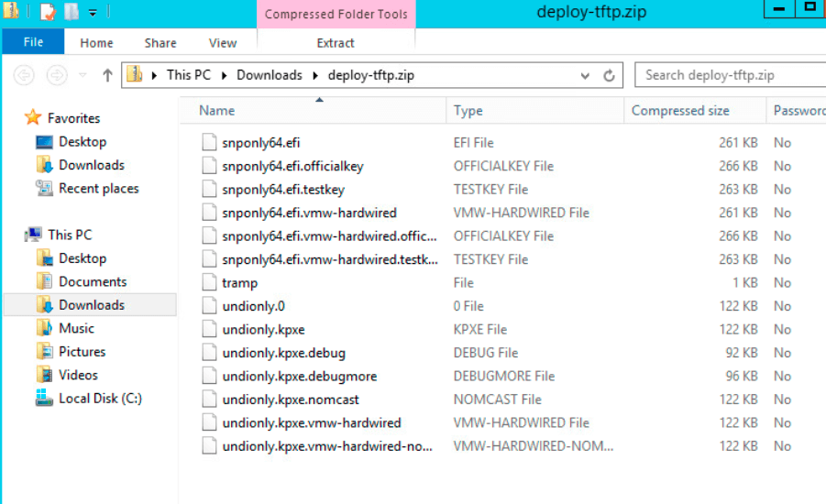Select the file snponly64.efi.officialkey
This screenshot has height=504, width=826.
click(x=292, y=166)
